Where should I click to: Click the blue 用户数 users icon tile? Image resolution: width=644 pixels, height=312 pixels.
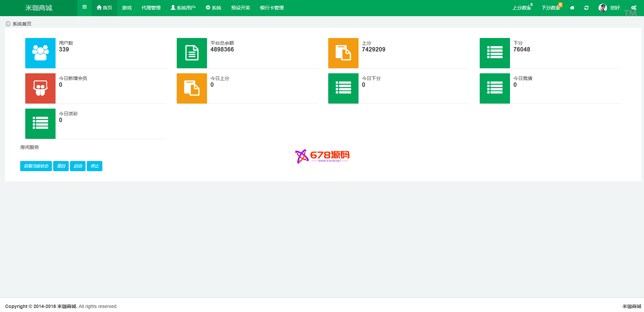(x=40, y=53)
